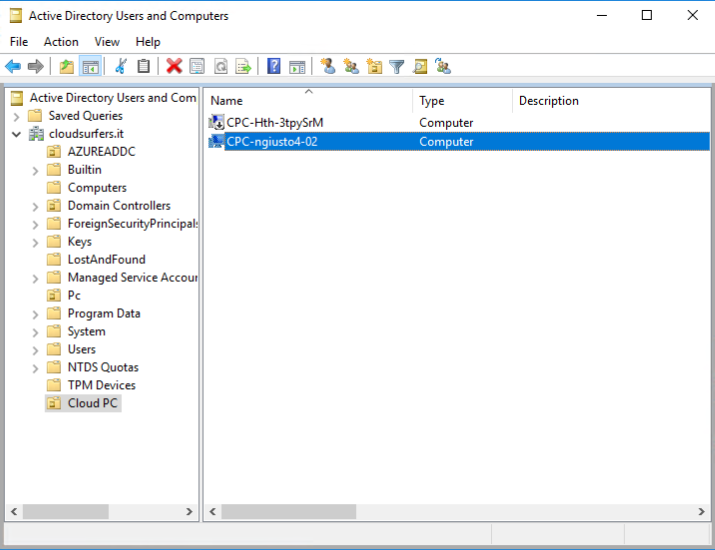Click the CPC-ngiusto4-02 computer icon

point(216,141)
